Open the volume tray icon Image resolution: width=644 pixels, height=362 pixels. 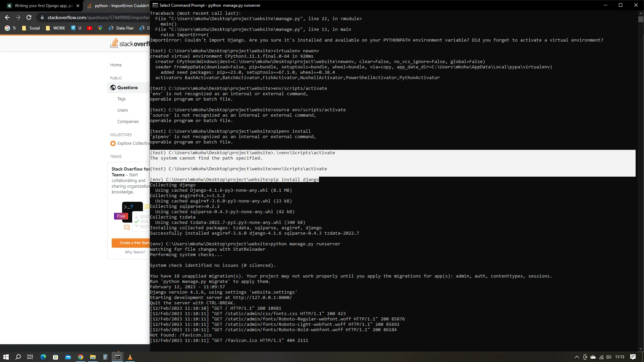[609, 357]
